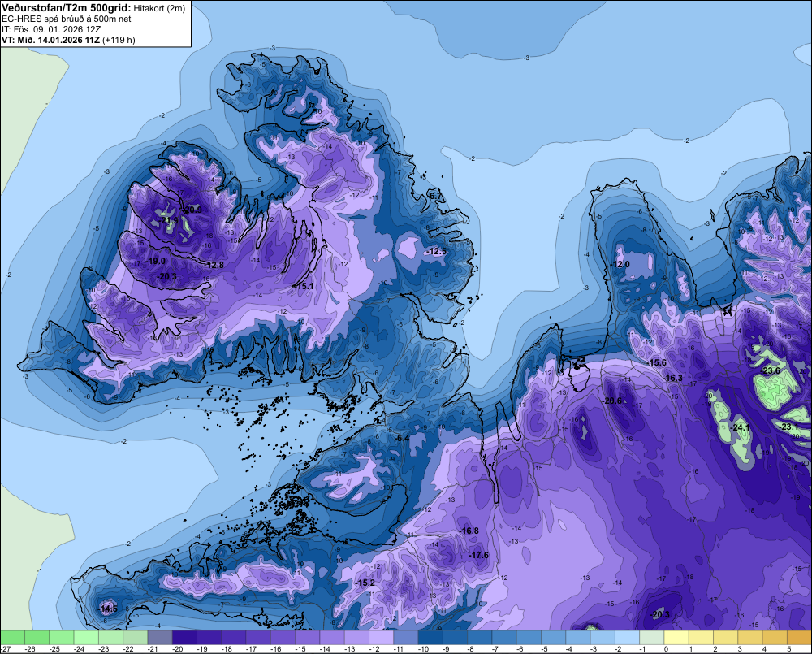Click the lavender swatch above the -12 label
812x654 pixels.
[382, 637]
